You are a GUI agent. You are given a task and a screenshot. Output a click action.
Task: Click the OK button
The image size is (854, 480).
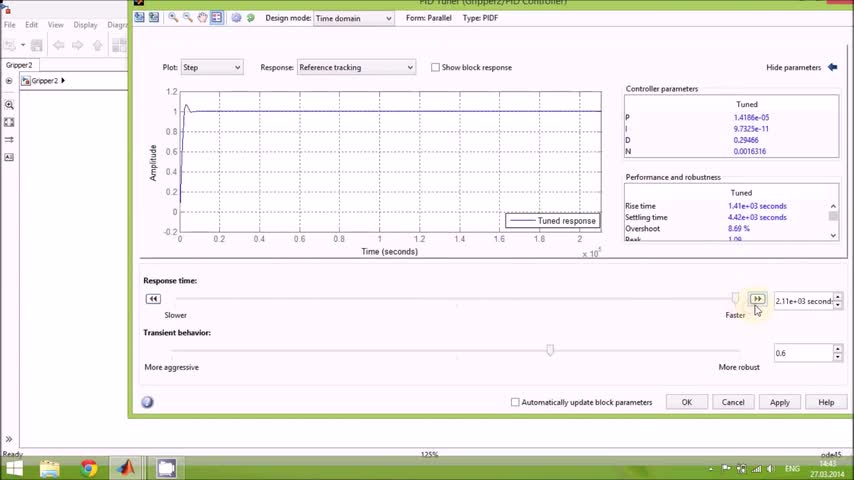click(686, 402)
